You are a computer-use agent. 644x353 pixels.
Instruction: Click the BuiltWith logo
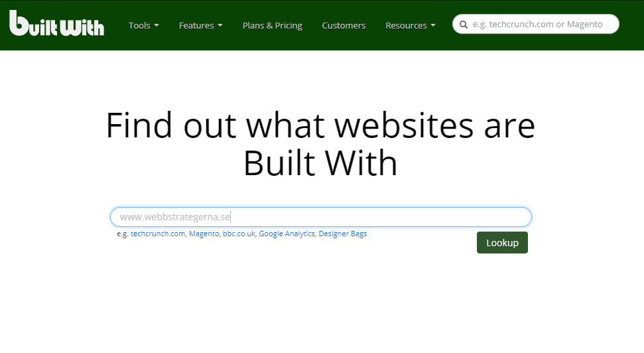point(57,23)
